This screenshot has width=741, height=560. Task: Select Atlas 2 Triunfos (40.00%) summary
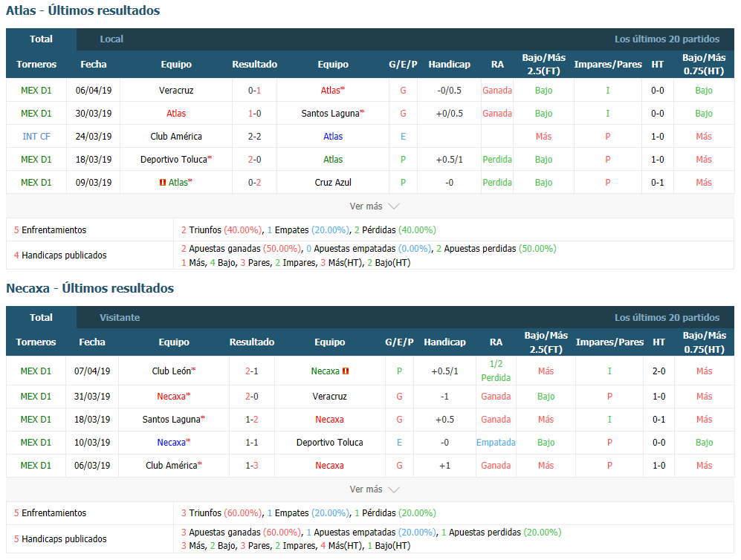tap(221, 230)
